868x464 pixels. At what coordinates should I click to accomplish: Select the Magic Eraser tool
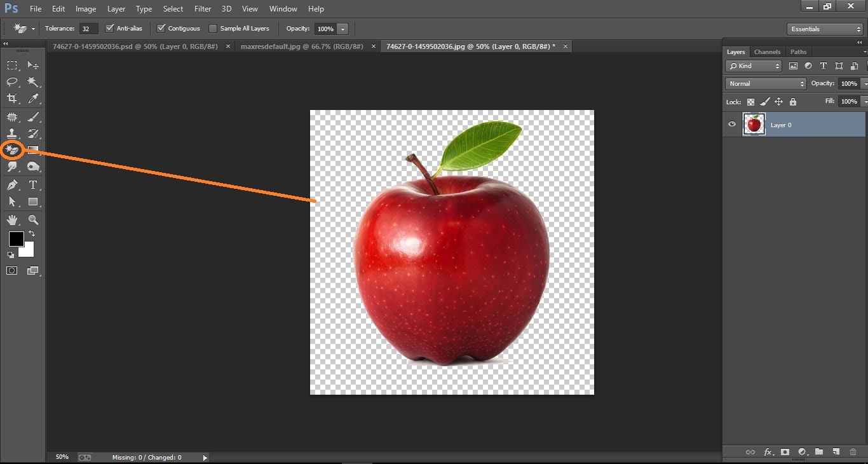12,149
